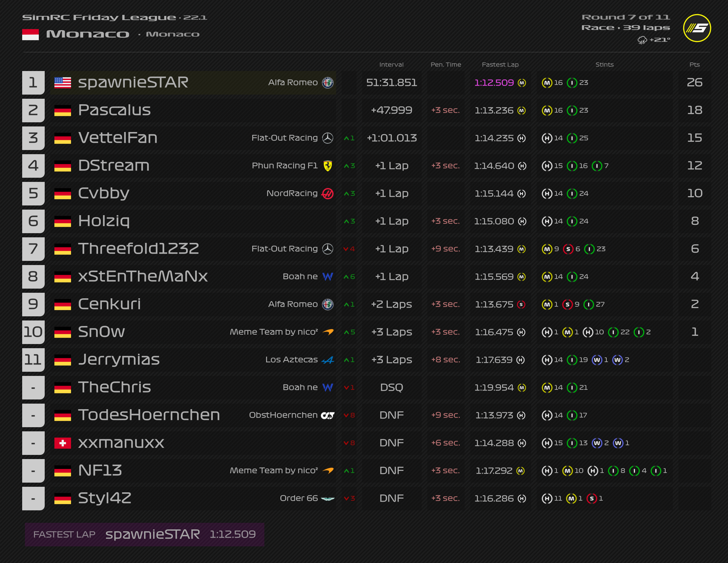728x563 pixels.
Task: Click xxmanuxx's Swiss flag icon
Action: (63, 443)
